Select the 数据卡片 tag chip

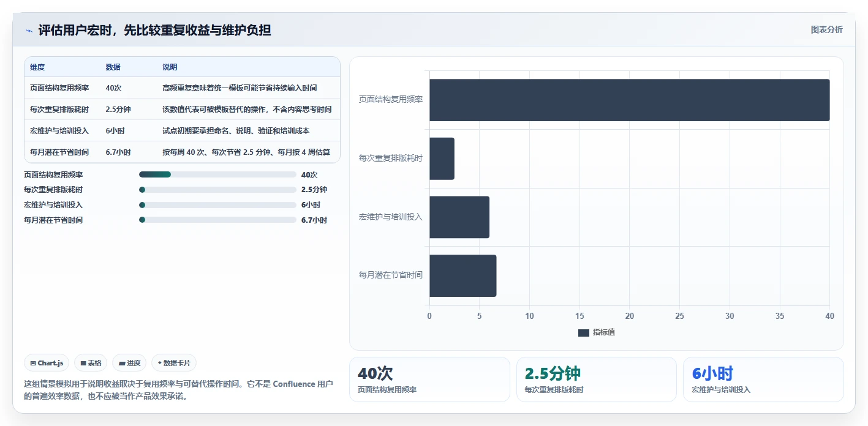click(174, 363)
